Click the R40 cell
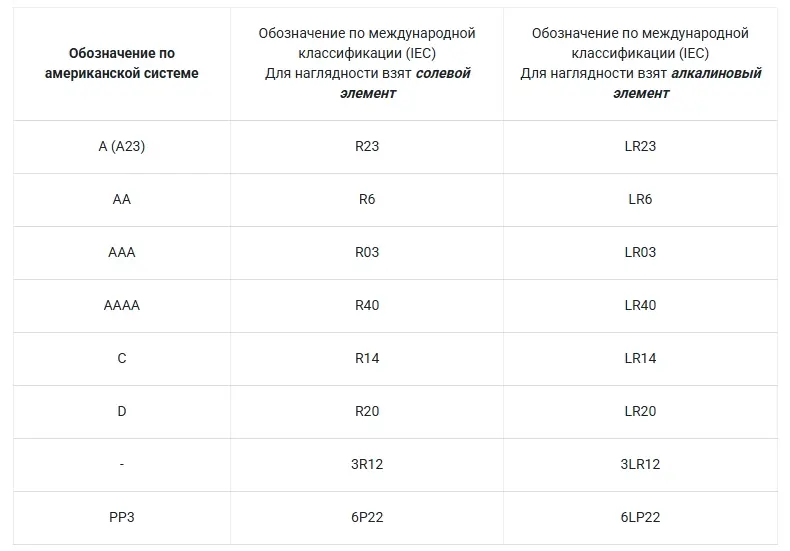This screenshot has width=790, height=551. coord(367,305)
